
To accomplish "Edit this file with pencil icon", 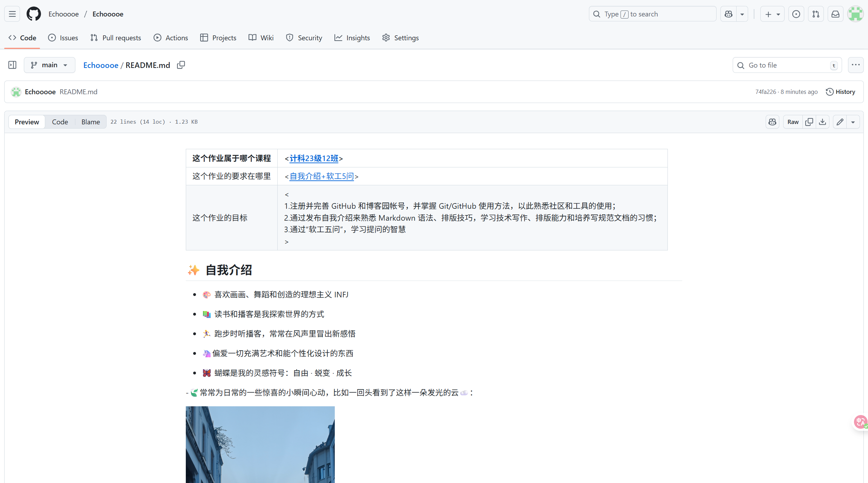I will tap(840, 122).
